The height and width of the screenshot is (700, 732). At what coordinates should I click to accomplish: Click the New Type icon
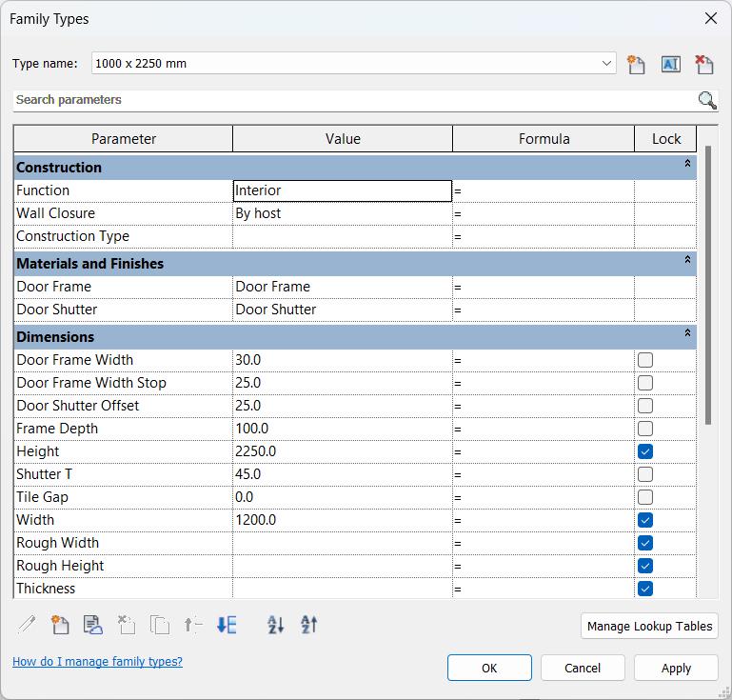click(x=636, y=64)
